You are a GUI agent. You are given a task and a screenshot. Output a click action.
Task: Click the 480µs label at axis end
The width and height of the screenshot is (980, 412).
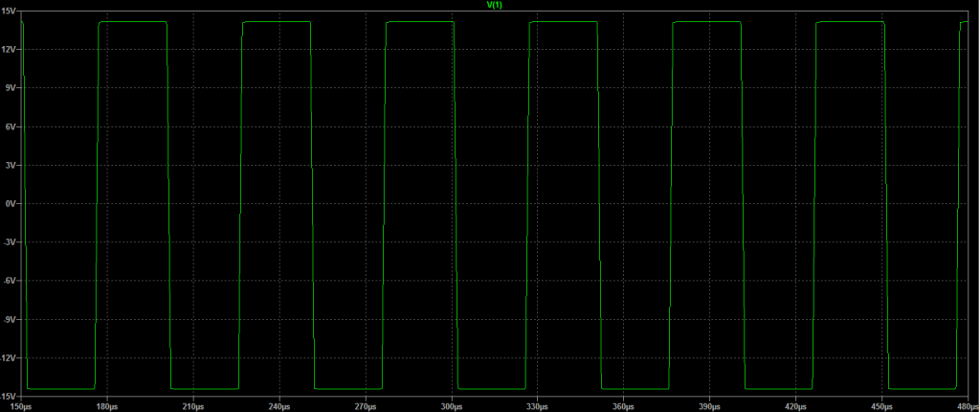[x=963, y=405]
